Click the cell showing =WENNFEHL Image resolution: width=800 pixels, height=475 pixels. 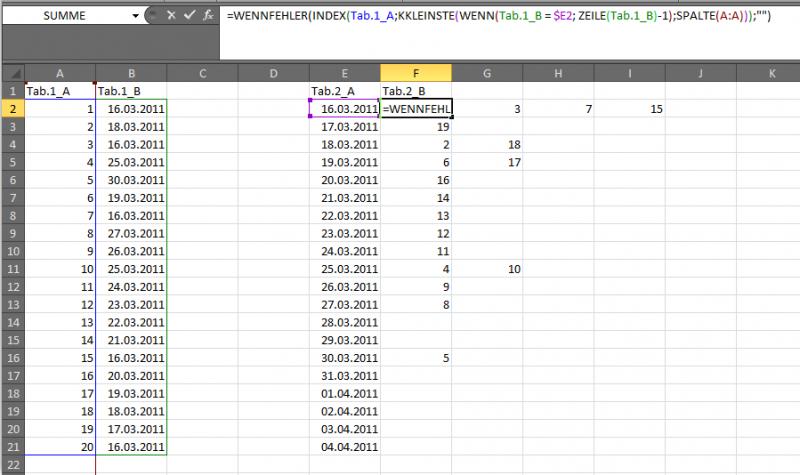(x=416, y=108)
